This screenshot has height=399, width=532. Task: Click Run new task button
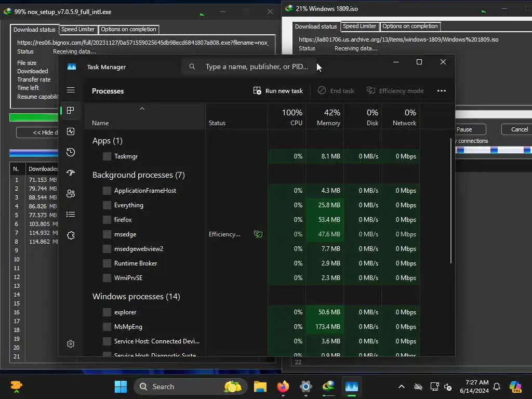click(x=278, y=91)
